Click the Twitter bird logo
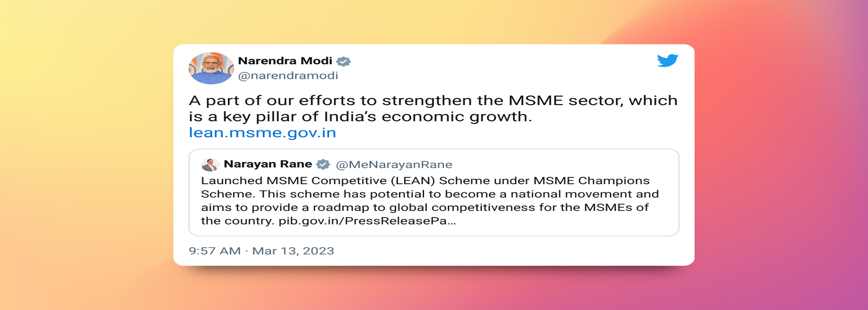This screenshot has height=310, width=868. (x=668, y=60)
